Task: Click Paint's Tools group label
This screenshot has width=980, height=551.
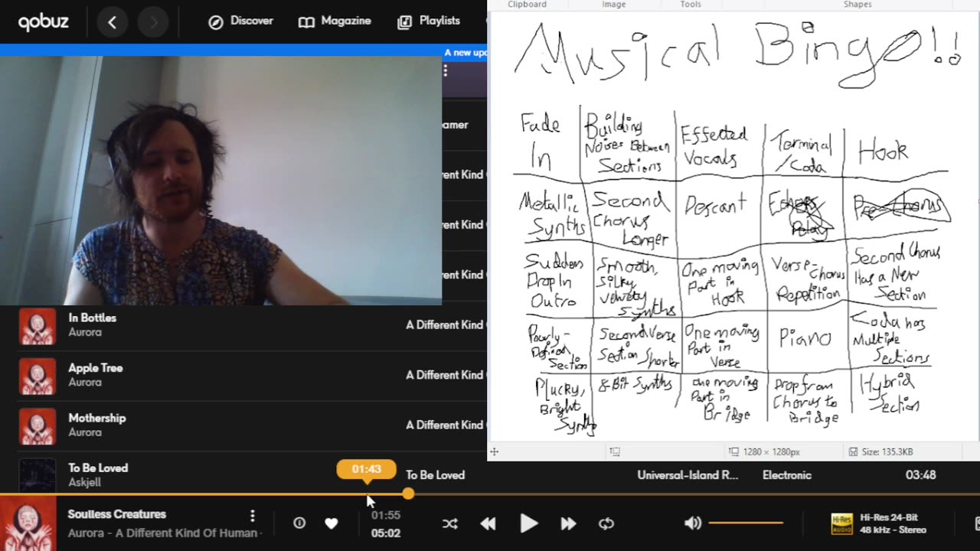Action: (691, 5)
